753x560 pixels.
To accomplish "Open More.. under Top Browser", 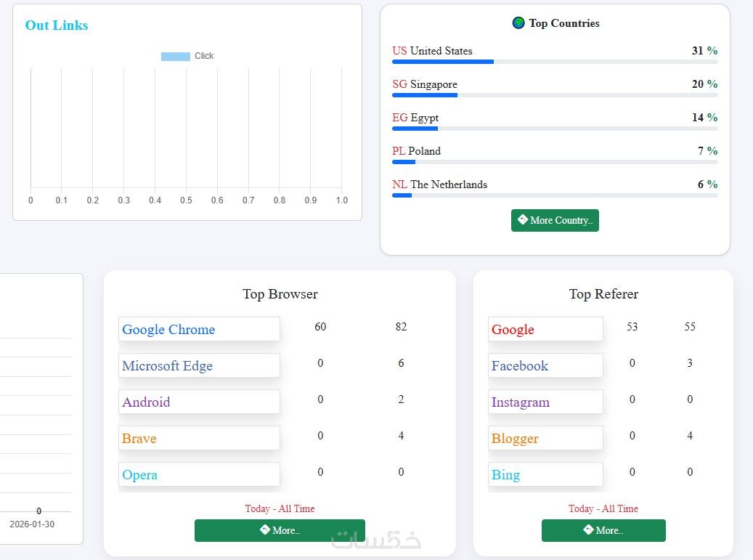I will tap(280, 530).
